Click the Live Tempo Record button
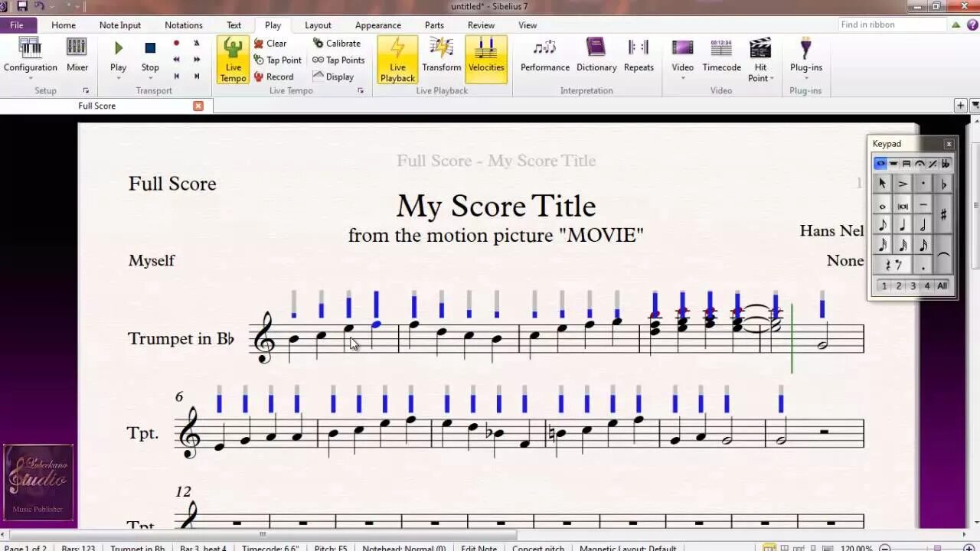 pos(273,77)
